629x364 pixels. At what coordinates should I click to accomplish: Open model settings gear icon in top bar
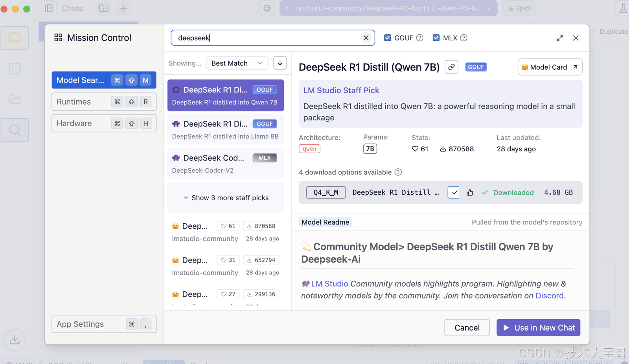pyautogui.click(x=267, y=8)
